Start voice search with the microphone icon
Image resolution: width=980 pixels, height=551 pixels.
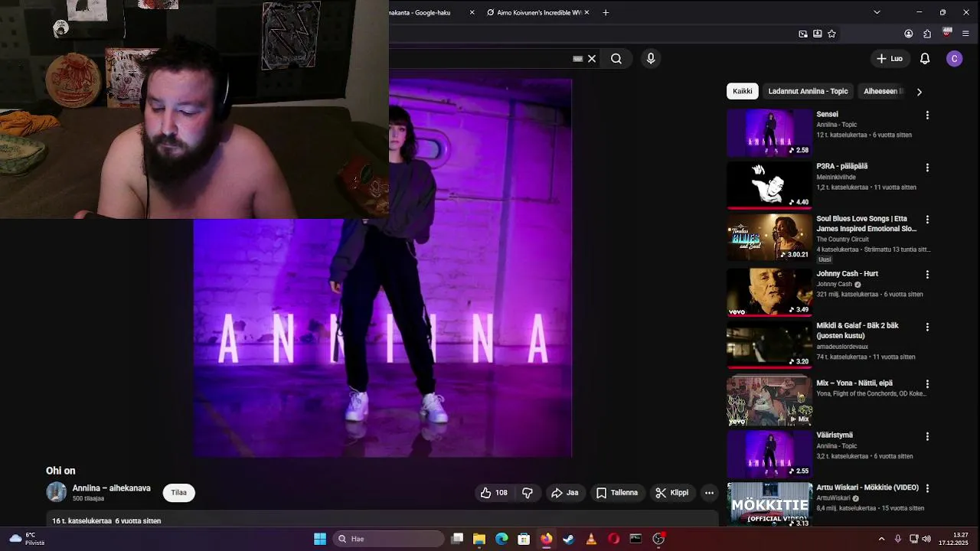[651, 59]
